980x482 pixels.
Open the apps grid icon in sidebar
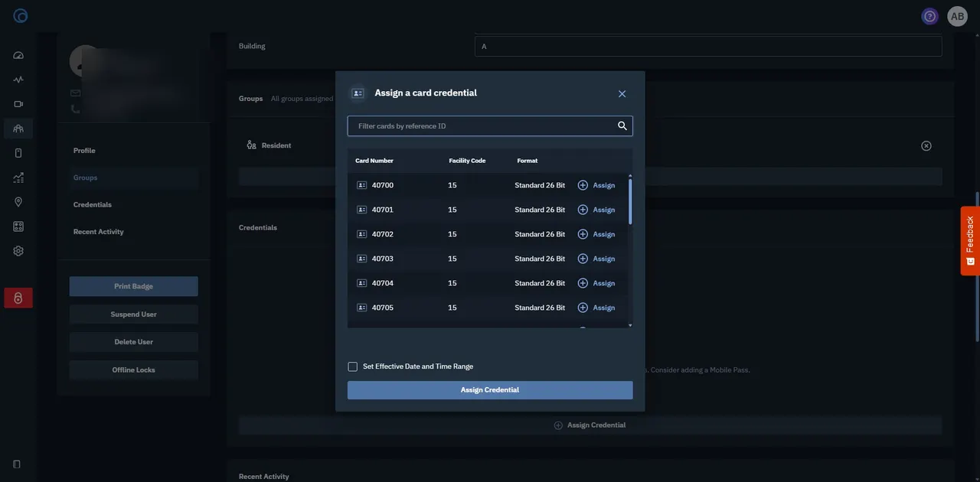(18, 226)
